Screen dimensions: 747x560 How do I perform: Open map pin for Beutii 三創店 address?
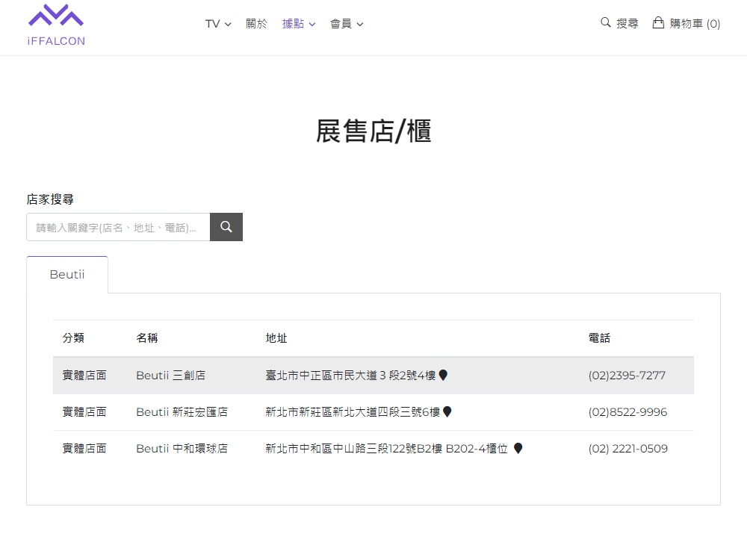(x=443, y=376)
